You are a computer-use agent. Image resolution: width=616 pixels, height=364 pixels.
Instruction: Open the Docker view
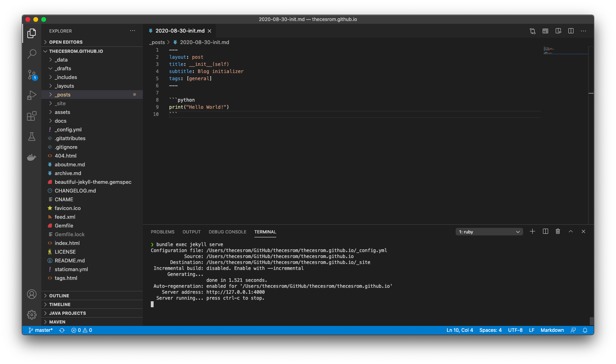pyautogui.click(x=32, y=157)
